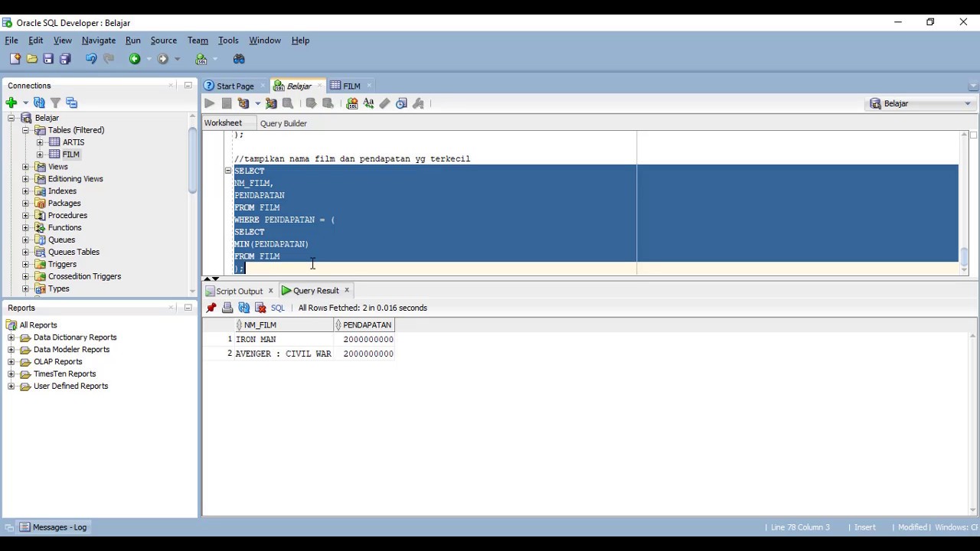Click the Rollback icon
Viewport: 980px width, 551px height.
coord(328,103)
